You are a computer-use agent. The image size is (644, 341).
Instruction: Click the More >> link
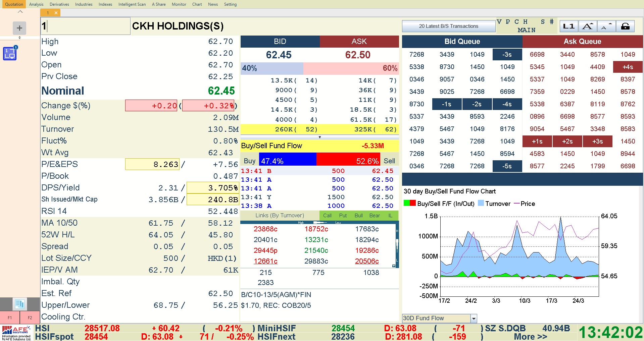(x=531, y=337)
